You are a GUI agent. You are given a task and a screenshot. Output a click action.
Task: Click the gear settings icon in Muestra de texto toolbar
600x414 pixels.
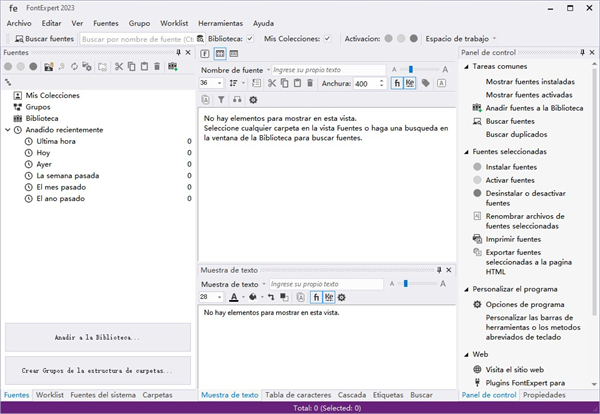[341, 297]
